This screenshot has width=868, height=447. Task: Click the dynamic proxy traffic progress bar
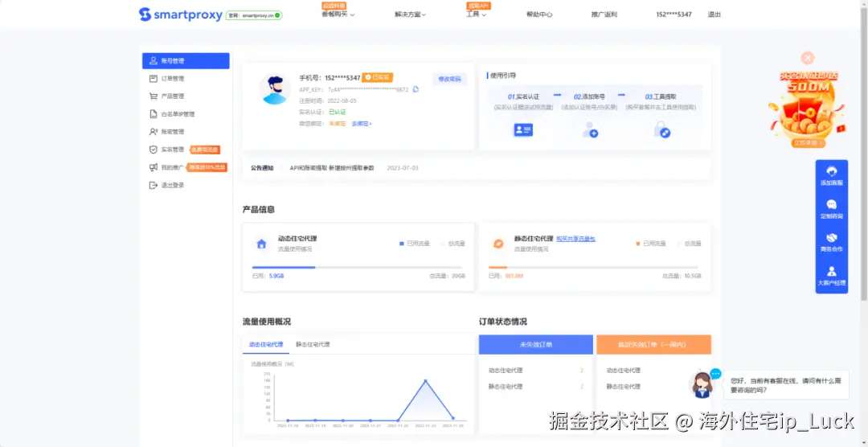[x=358, y=267]
